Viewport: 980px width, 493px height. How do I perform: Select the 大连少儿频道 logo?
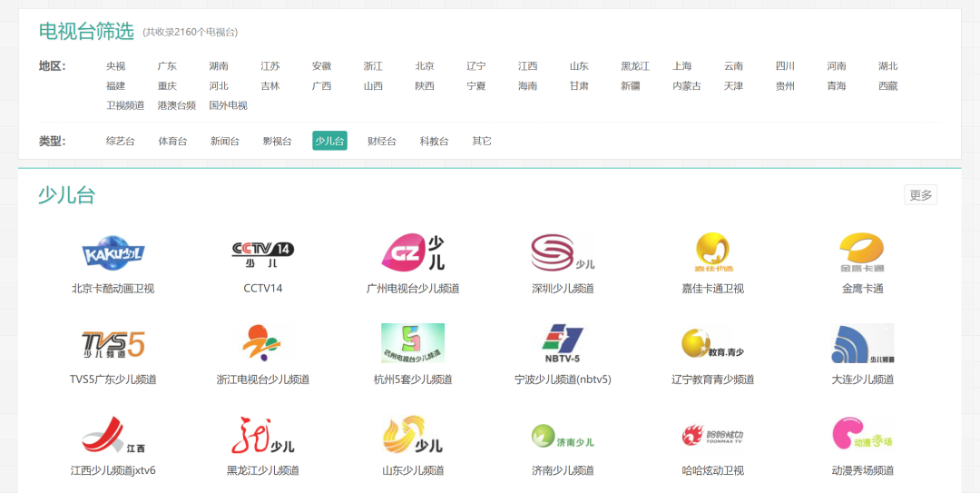[863, 343]
